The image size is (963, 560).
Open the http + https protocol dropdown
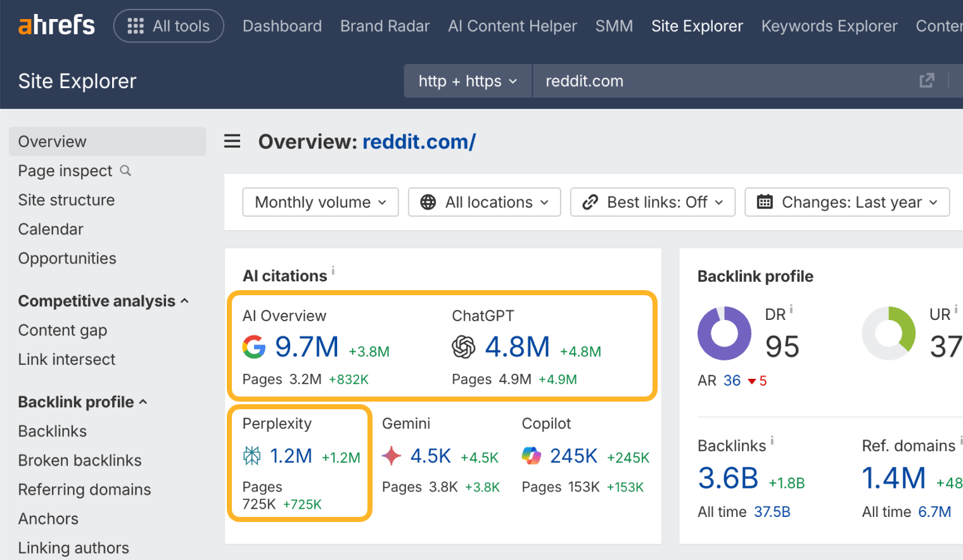click(x=468, y=81)
